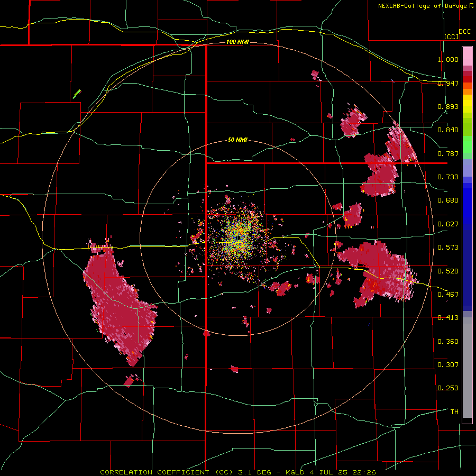Pick the gray band of the color scale
This screenshot has width=476, height=476.
coord(467,368)
